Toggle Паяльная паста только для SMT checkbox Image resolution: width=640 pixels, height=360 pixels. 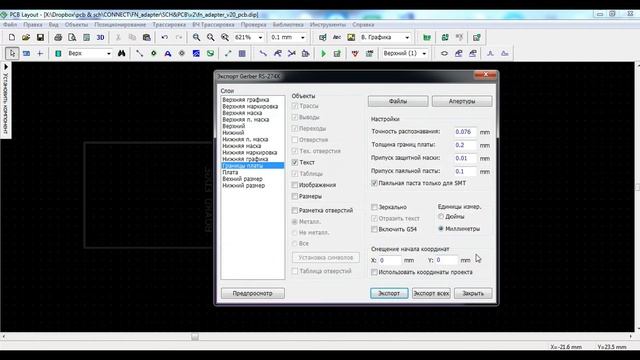374,183
